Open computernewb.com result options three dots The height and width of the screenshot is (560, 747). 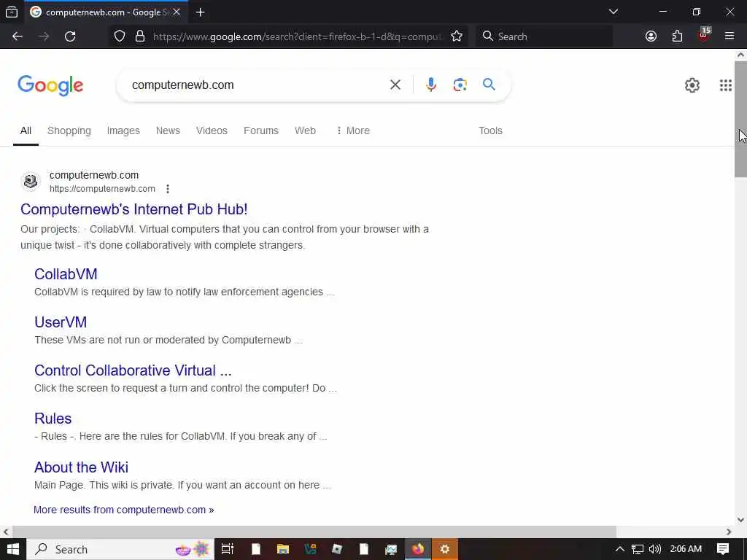168,189
